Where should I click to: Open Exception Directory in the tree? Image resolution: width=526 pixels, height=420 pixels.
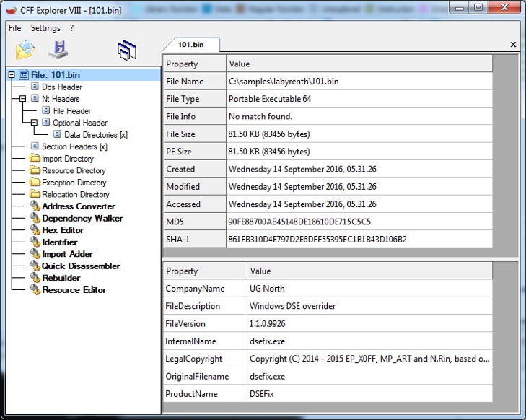(74, 182)
